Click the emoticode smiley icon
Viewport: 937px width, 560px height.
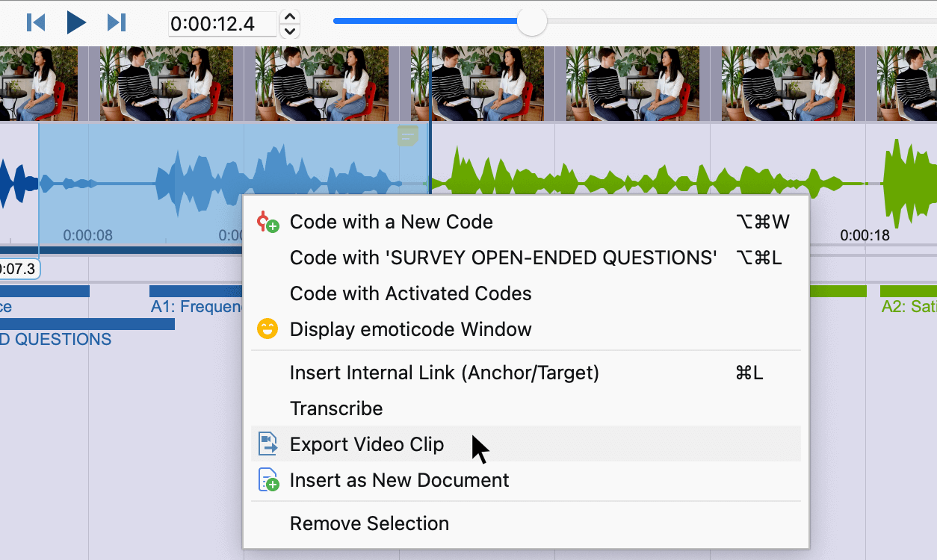(268, 329)
